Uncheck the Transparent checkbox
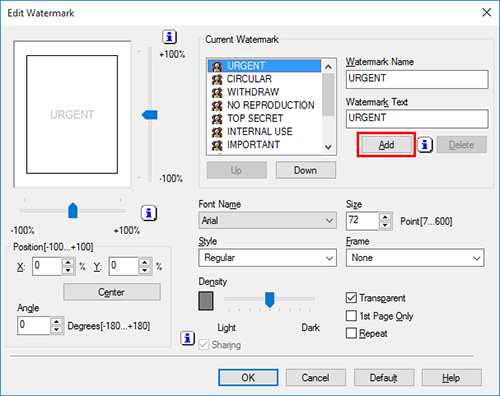This screenshot has width=500, height=396. pos(351,297)
